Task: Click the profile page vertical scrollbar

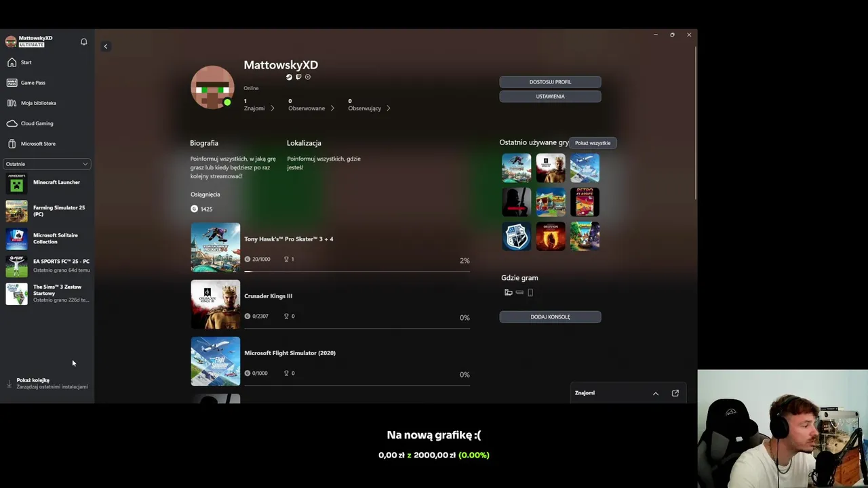Action: click(x=695, y=122)
